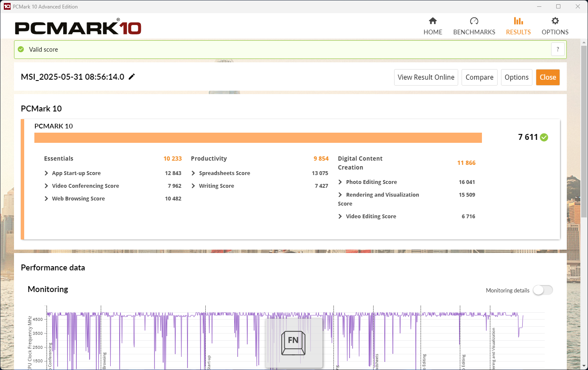The image size is (588, 370).
Task: Click the orange PCMARK 10 score bar
Action: click(x=258, y=138)
